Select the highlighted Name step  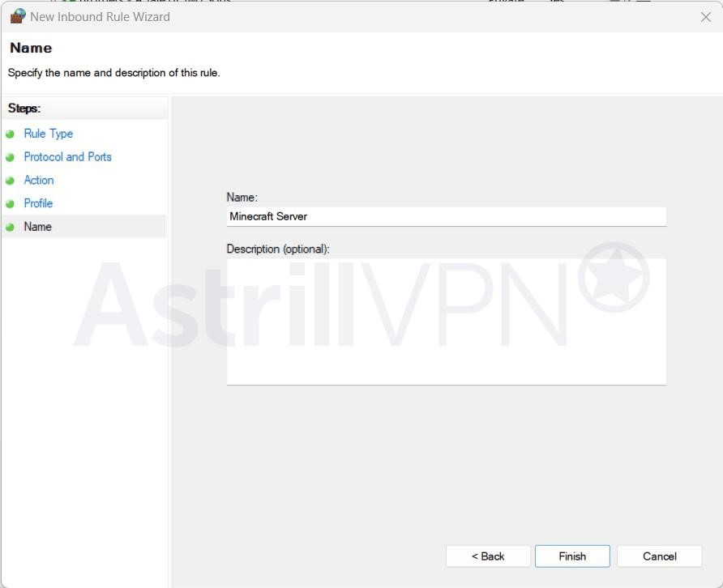(37, 227)
